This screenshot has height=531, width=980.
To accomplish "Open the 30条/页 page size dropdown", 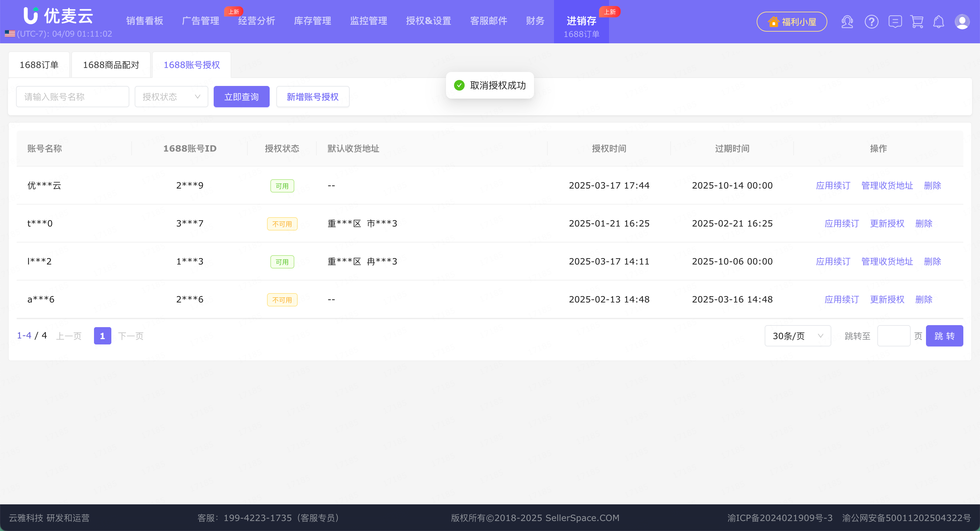I will [797, 336].
